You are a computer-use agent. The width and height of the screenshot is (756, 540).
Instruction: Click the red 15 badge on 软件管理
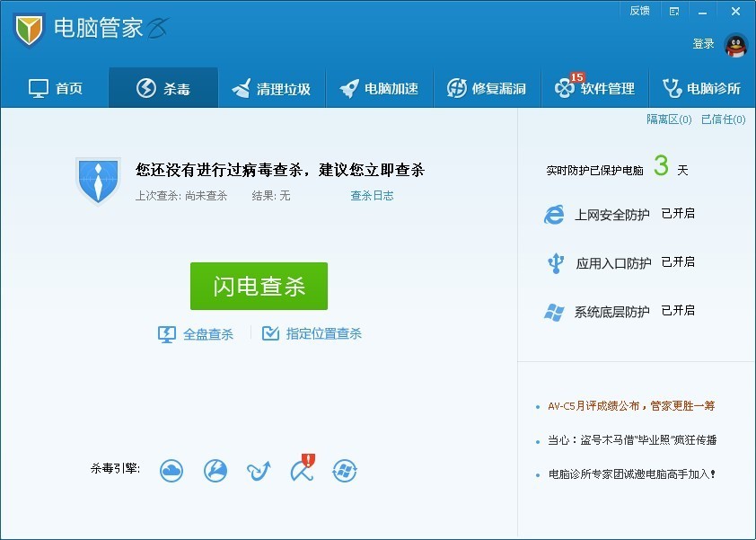[576, 77]
